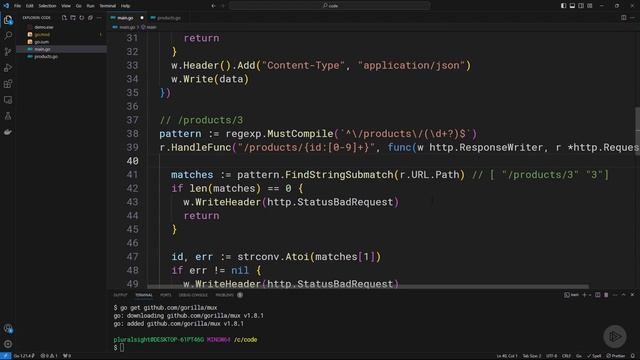Toggle secondary side bar layout icon
Viewport: 640px width, 360px height.
tap(581, 6)
